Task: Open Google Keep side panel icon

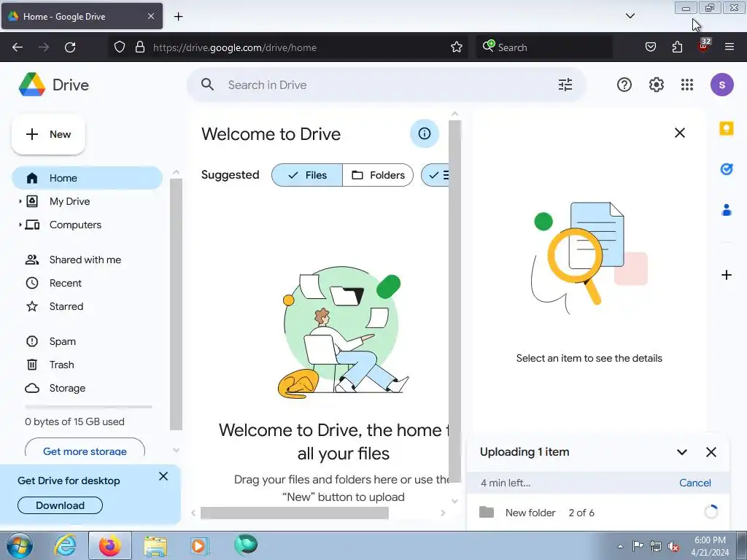Action: (726, 128)
